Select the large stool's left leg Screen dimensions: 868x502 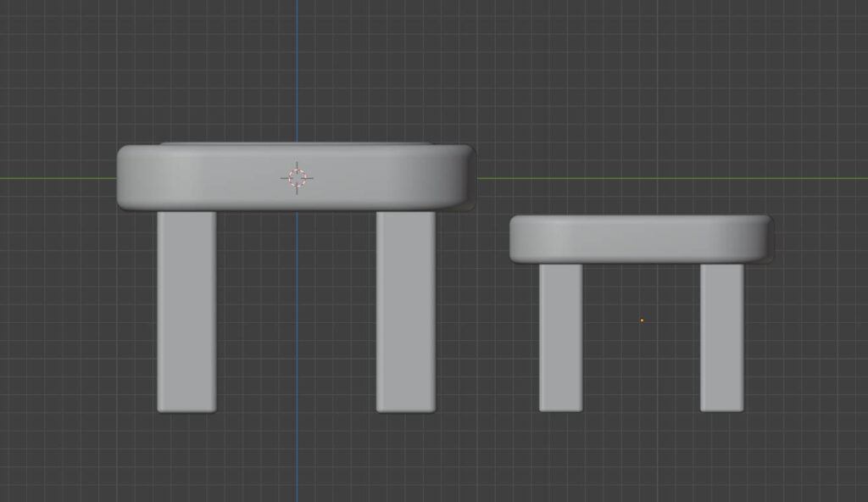(x=186, y=310)
